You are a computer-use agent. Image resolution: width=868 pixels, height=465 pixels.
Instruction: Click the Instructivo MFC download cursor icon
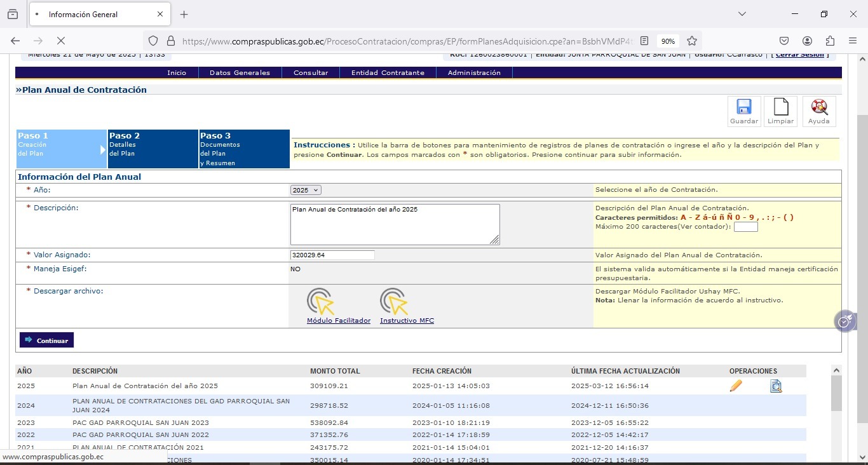pyautogui.click(x=394, y=301)
